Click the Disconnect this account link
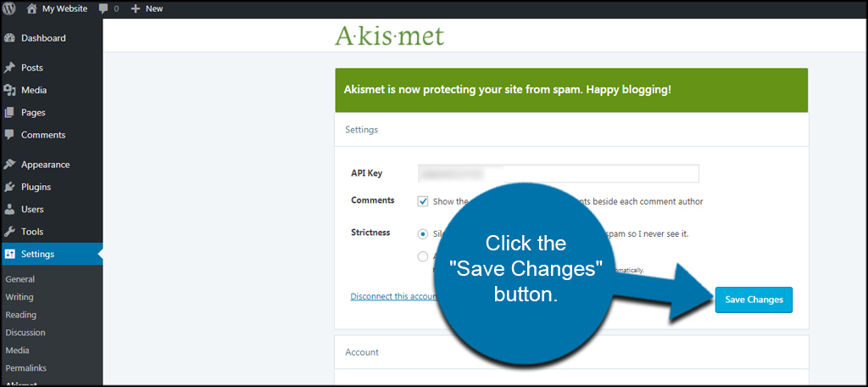868x387 pixels. click(x=393, y=296)
